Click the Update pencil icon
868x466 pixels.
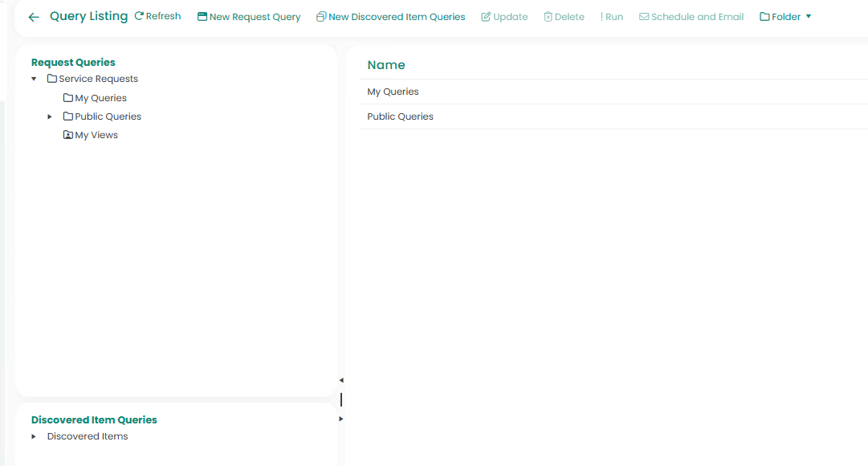(x=486, y=17)
